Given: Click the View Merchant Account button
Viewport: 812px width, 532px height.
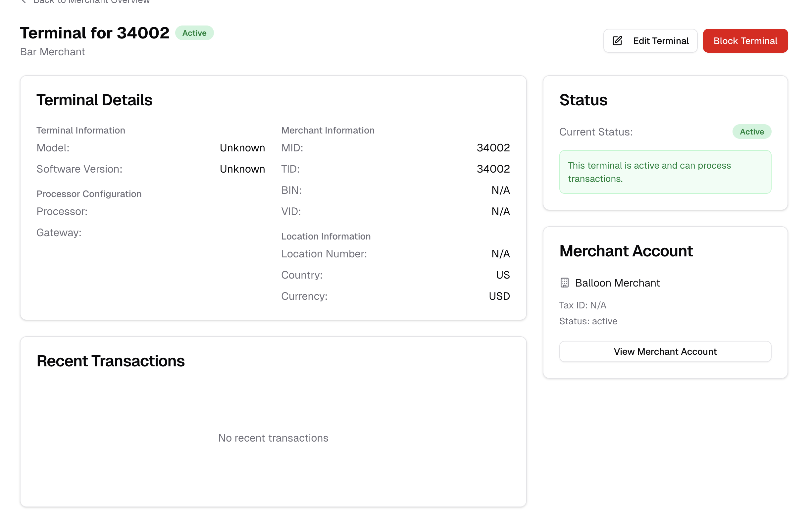Looking at the screenshot, I should click(x=665, y=351).
